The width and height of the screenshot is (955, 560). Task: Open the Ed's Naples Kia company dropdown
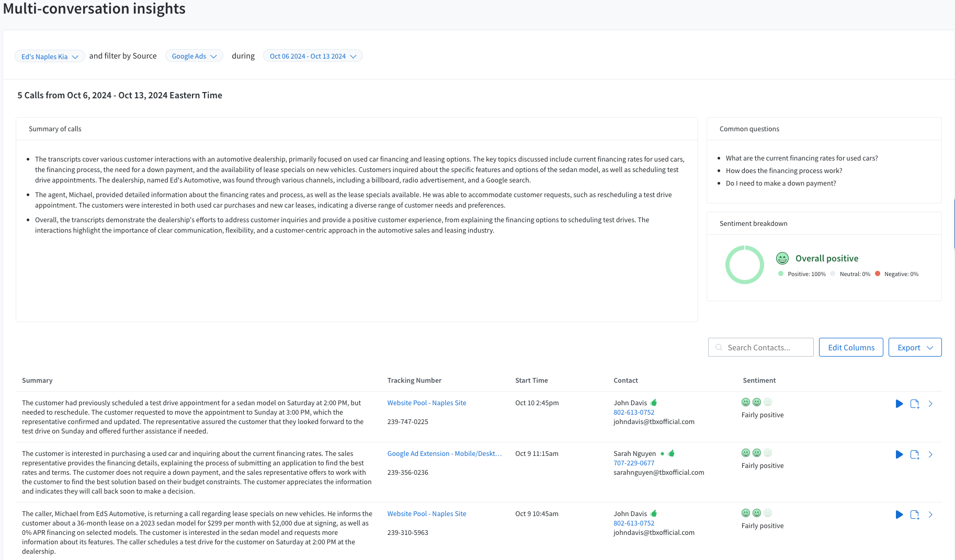click(50, 56)
